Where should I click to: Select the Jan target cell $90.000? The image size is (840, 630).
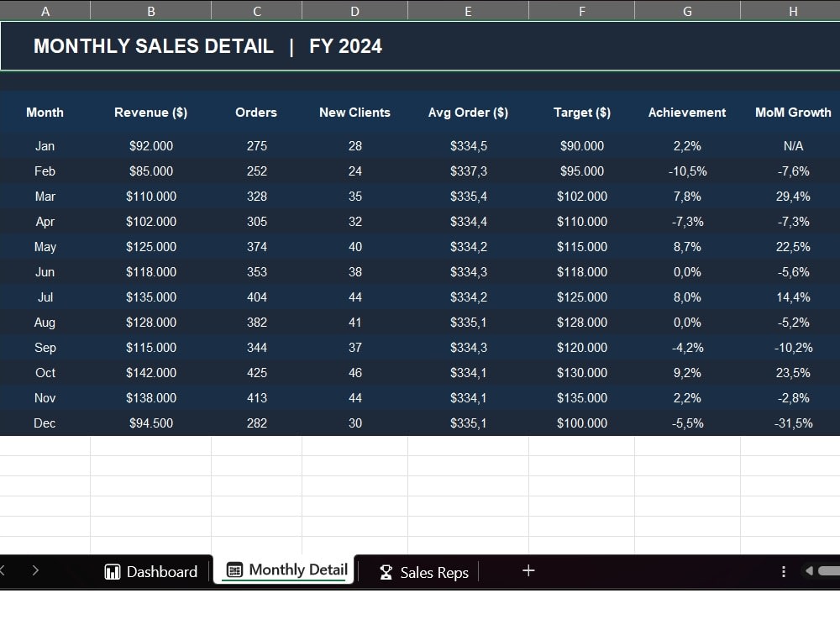582,145
